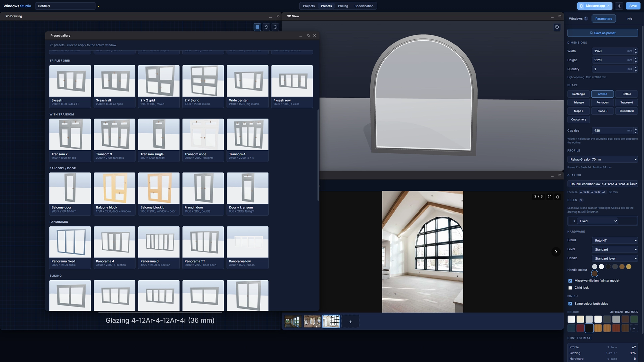This screenshot has height=362, width=644.
Task: Add a custom finish colour swatch
Action: click(x=634, y=328)
